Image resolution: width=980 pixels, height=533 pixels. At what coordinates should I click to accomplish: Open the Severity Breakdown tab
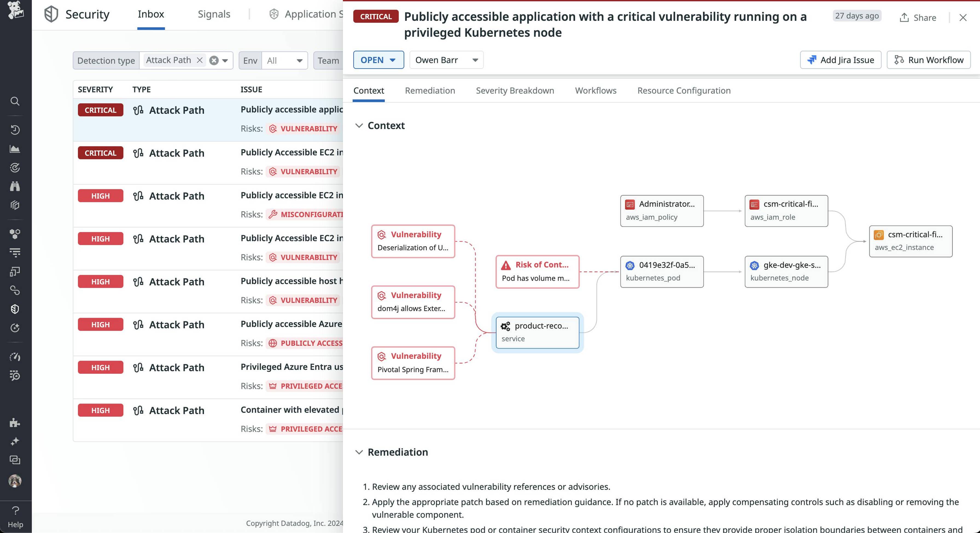(515, 91)
